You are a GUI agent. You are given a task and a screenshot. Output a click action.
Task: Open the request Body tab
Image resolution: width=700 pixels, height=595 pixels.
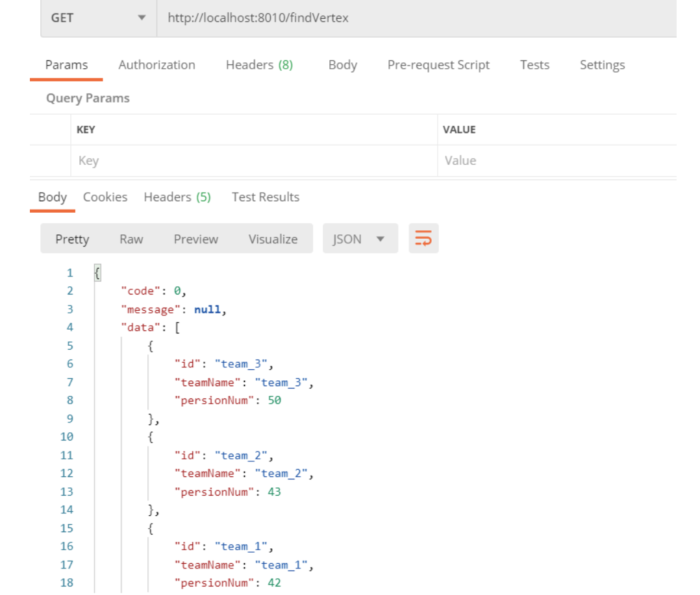coord(342,65)
